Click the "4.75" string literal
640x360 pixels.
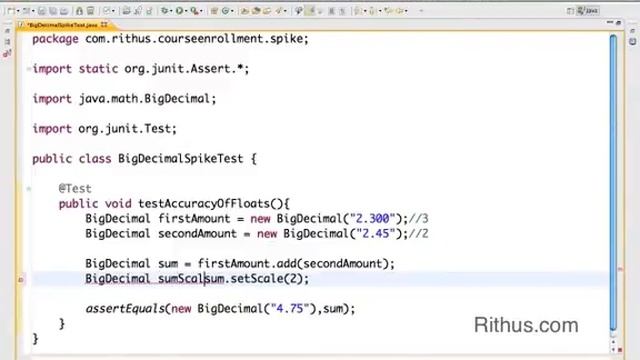pos(290,309)
